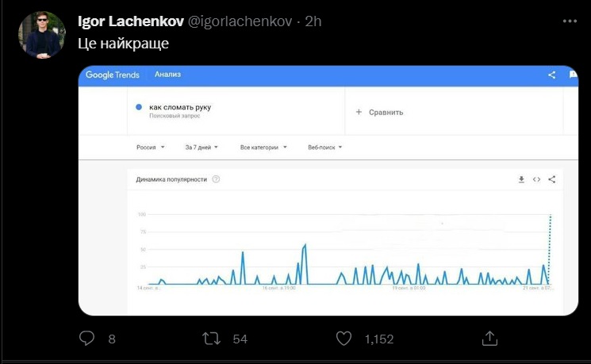
Task: Download chart data with download icon
Action: 521,179
